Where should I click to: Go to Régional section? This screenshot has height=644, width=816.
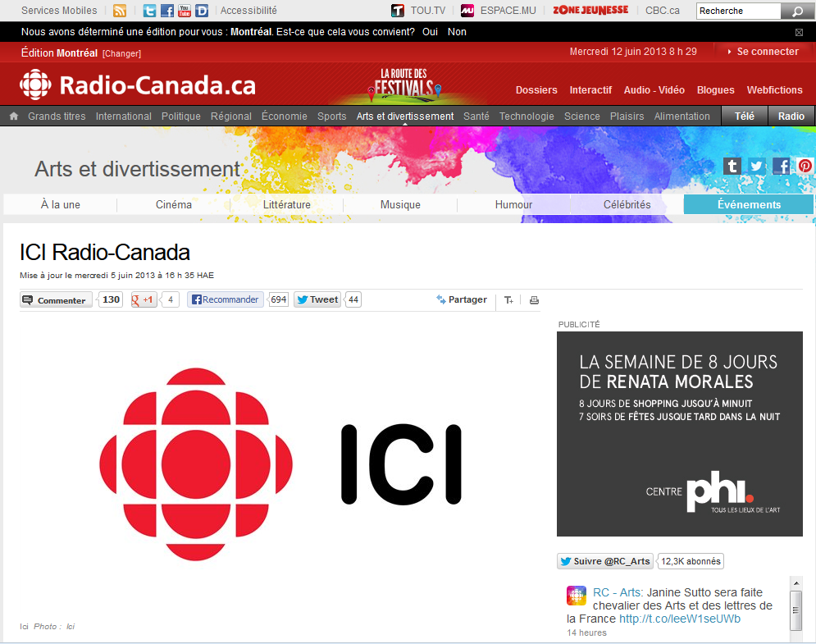pyautogui.click(x=231, y=116)
